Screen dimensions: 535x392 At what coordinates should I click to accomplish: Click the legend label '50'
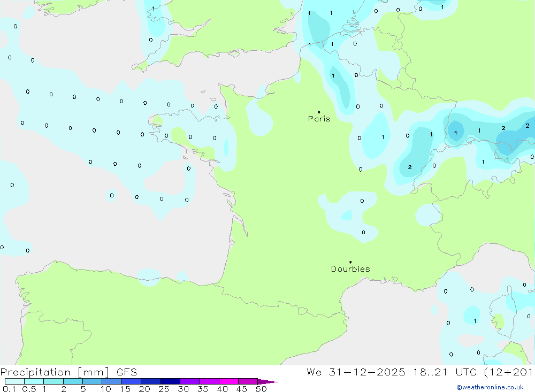coord(261,389)
